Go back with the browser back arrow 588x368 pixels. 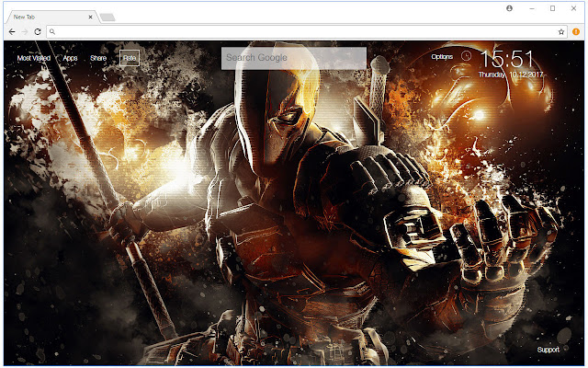pos(12,32)
